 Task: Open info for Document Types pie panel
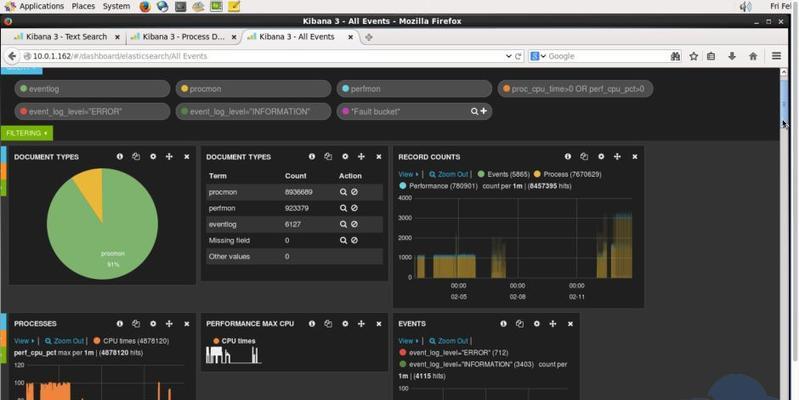[120, 156]
